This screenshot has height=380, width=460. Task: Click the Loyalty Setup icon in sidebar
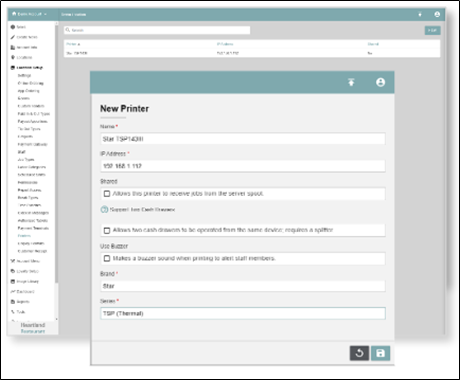pyautogui.click(x=13, y=271)
